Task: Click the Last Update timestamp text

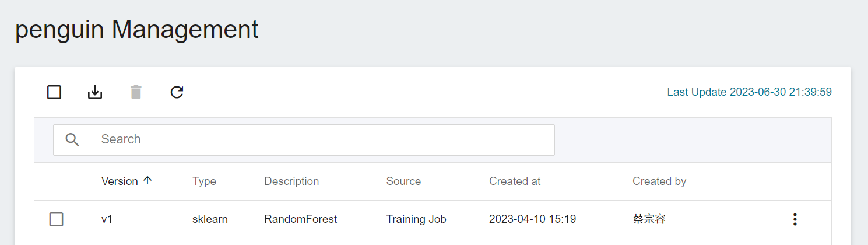Action: click(x=749, y=92)
